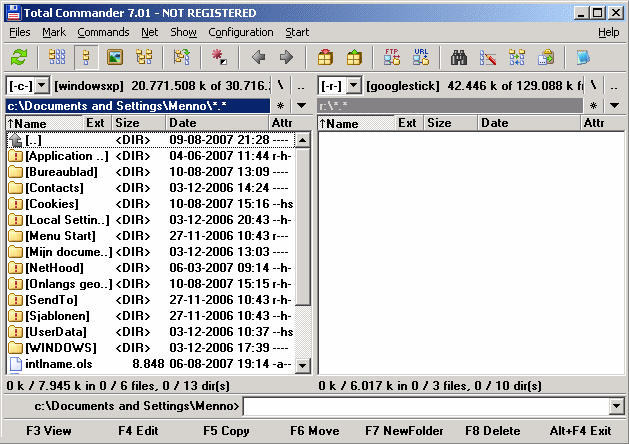Expand the left [-c-] drive dropdown

coord(42,85)
